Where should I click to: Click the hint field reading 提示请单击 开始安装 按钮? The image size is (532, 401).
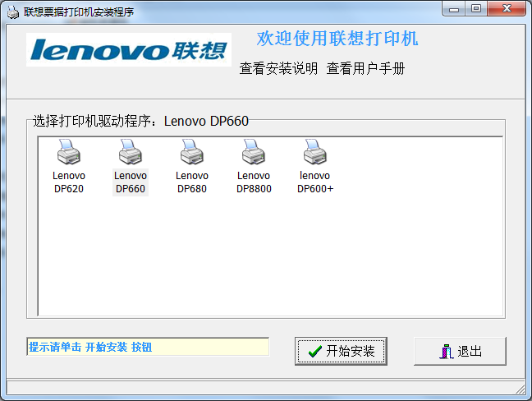pyautogui.click(x=148, y=347)
